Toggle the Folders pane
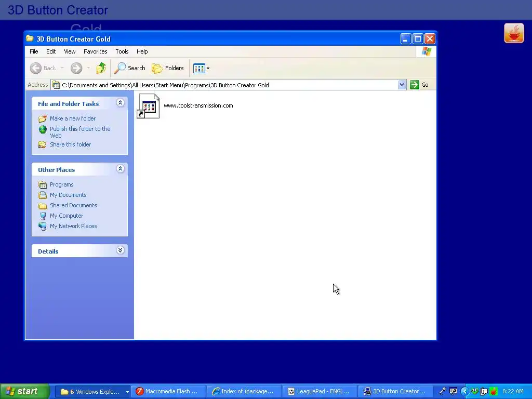 tap(168, 68)
